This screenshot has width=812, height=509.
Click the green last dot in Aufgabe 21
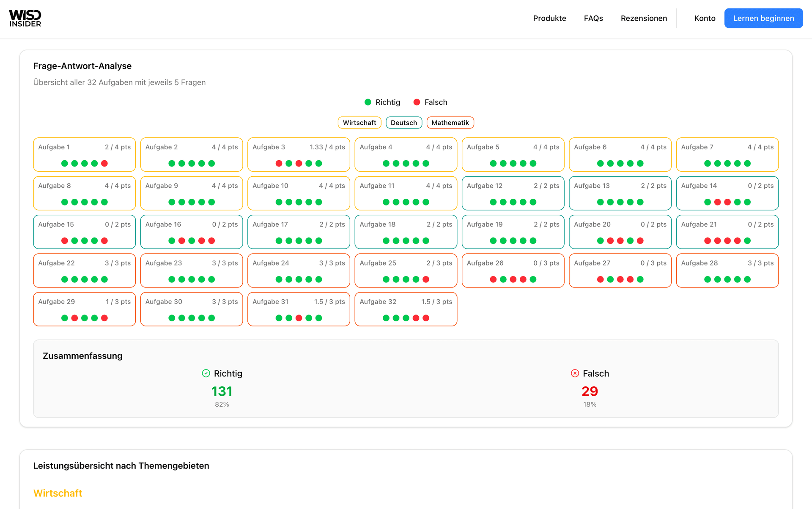[x=747, y=241]
